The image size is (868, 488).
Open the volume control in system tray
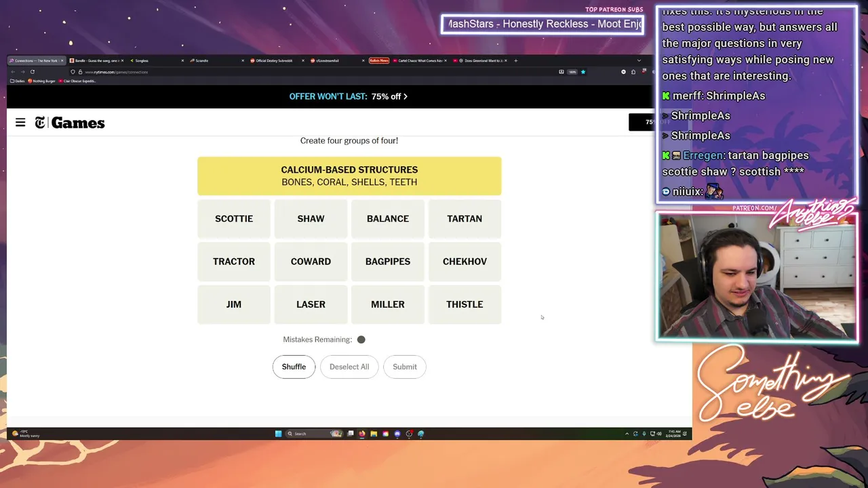659,434
